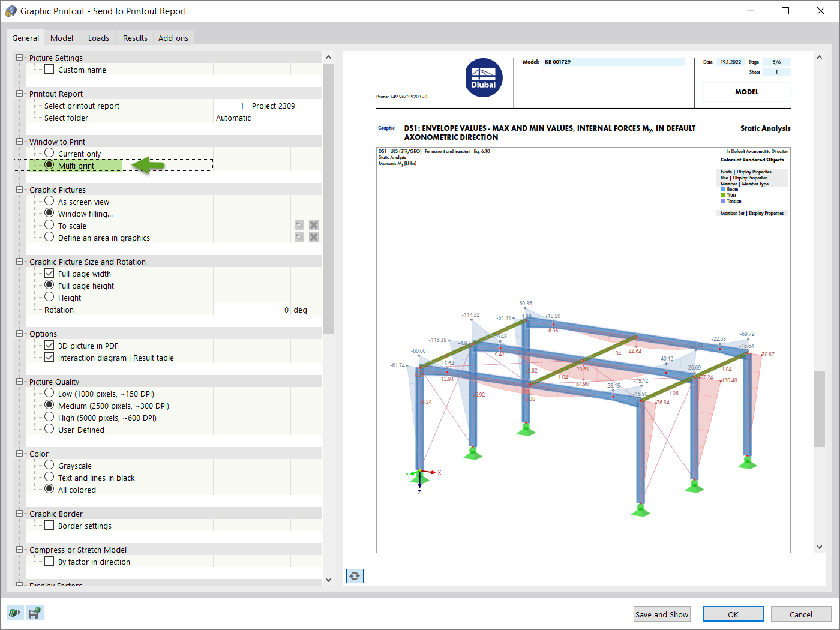Collapse the Graphic Pictures section
This screenshot has width=840, height=630.
tap(19, 190)
